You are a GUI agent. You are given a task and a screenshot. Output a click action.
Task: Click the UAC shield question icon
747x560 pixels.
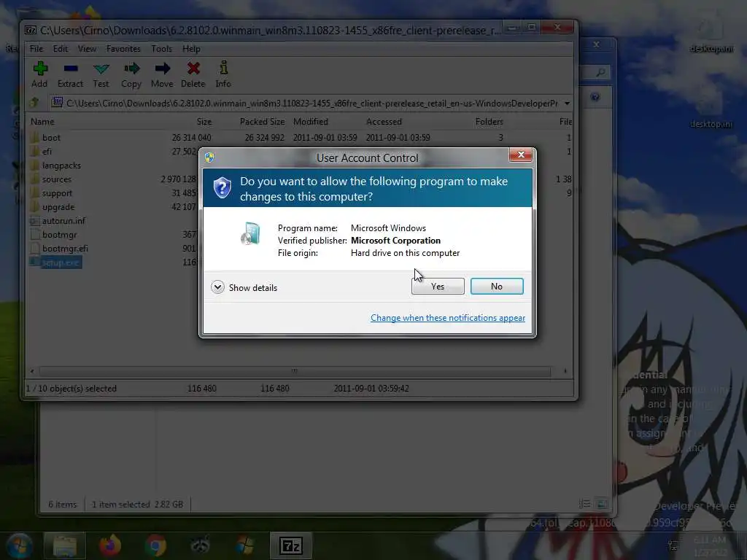click(x=222, y=187)
